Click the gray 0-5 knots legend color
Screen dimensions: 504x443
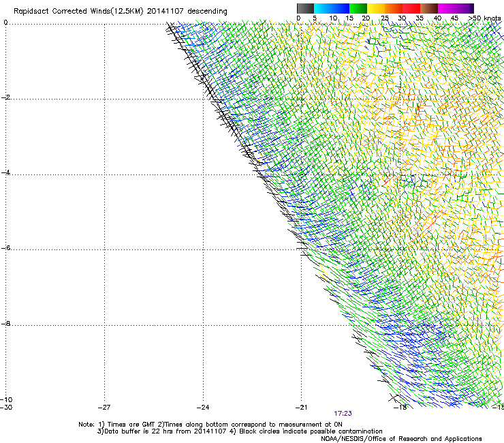click(x=305, y=8)
